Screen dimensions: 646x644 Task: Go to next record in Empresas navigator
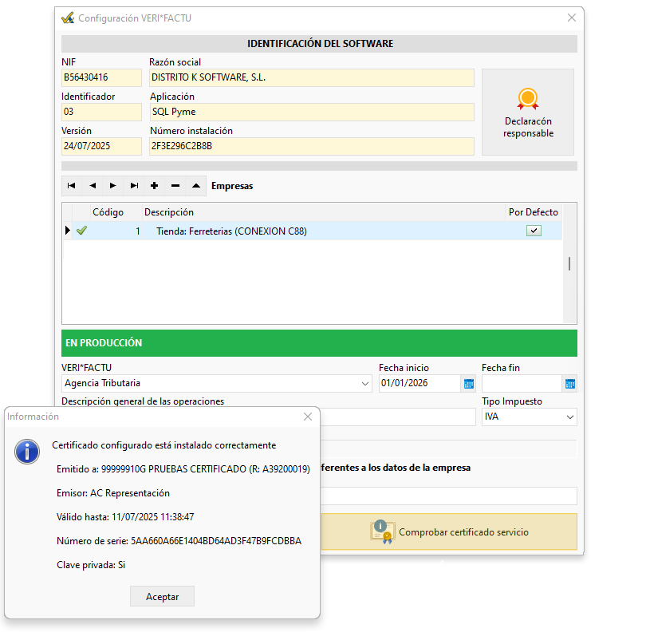(113, 186)
